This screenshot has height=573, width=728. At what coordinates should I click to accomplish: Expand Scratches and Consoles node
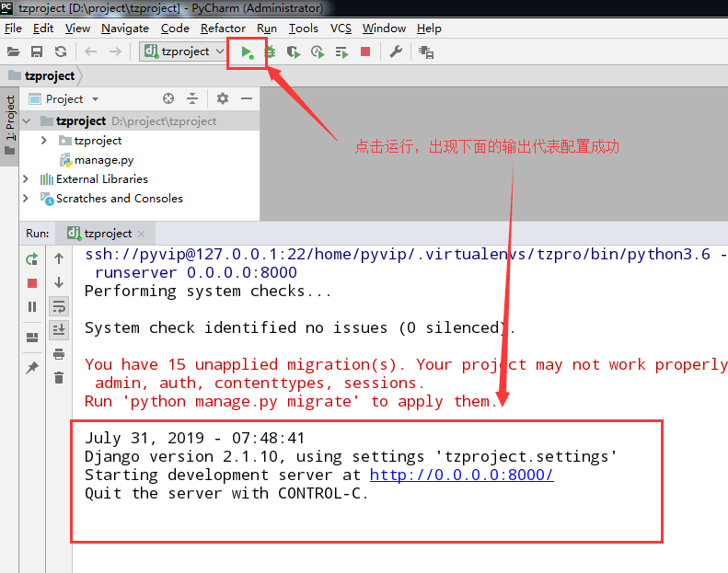[26, 198]
